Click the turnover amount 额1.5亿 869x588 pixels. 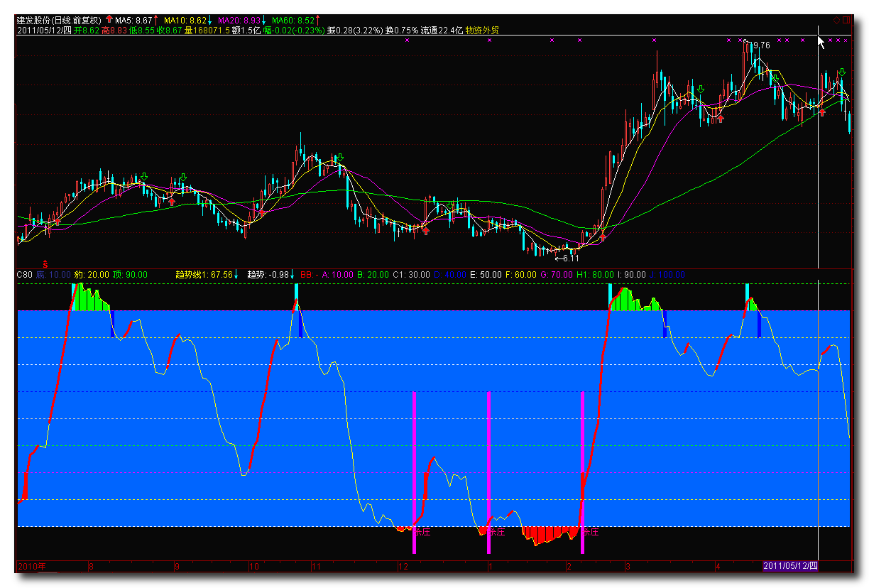(246, 31)
